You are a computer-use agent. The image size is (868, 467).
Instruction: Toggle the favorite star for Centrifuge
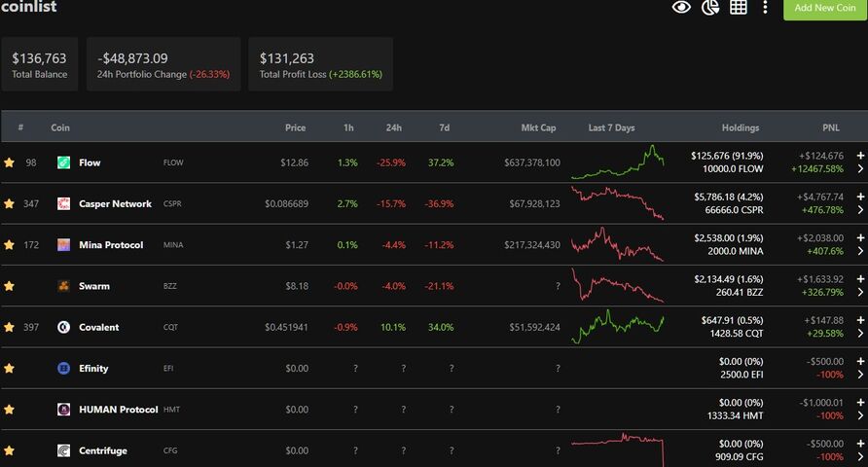[x=9, y=450]
